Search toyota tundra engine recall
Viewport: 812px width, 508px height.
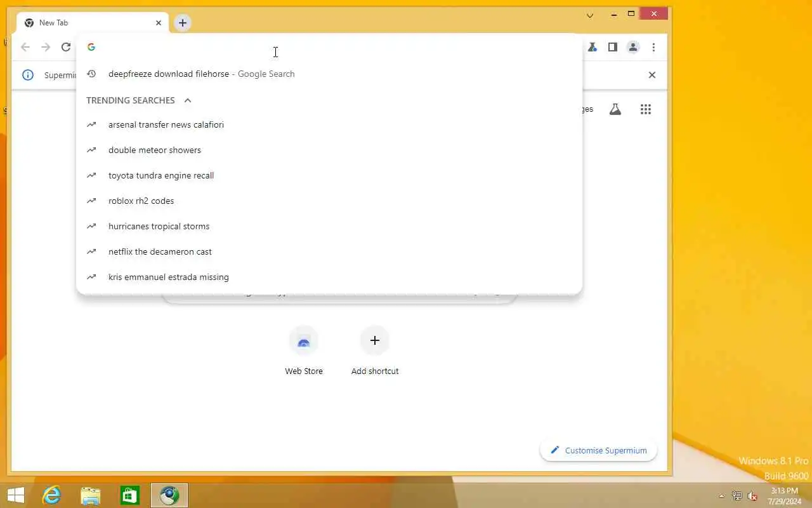(329, 175)
